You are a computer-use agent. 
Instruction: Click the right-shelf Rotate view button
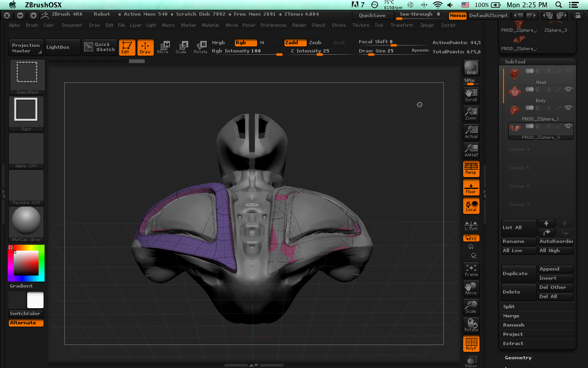click(471, 325)
